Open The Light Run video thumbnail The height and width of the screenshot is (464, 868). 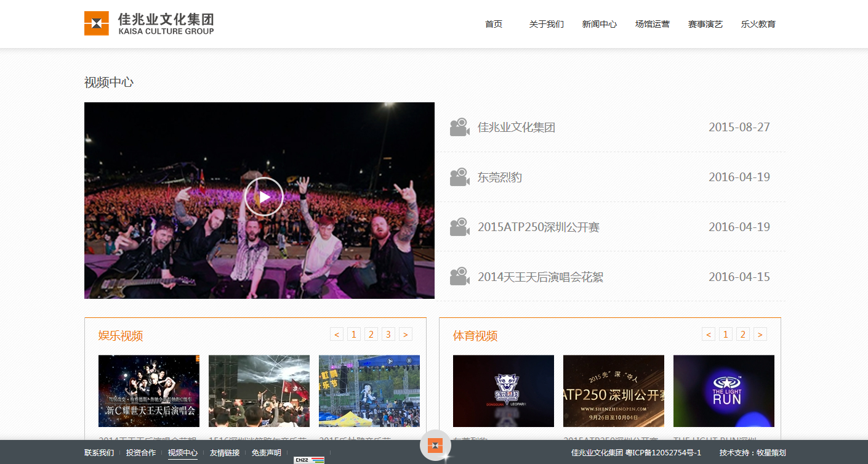pyautogui.click(x=724, y=391)
